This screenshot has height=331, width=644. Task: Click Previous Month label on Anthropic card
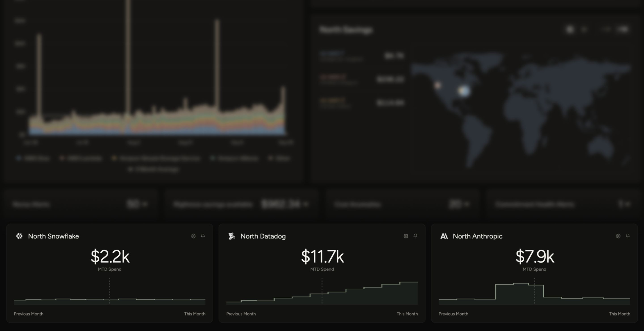click(x=453, y=314)
